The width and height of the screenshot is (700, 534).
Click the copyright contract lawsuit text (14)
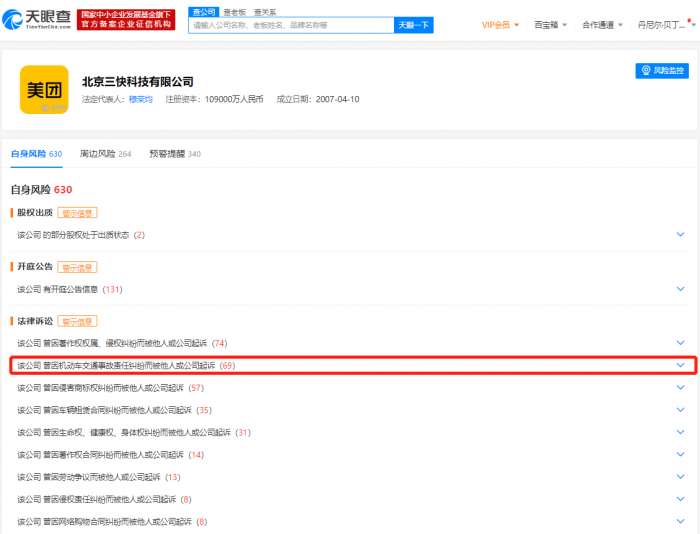[x=110, y=455]
